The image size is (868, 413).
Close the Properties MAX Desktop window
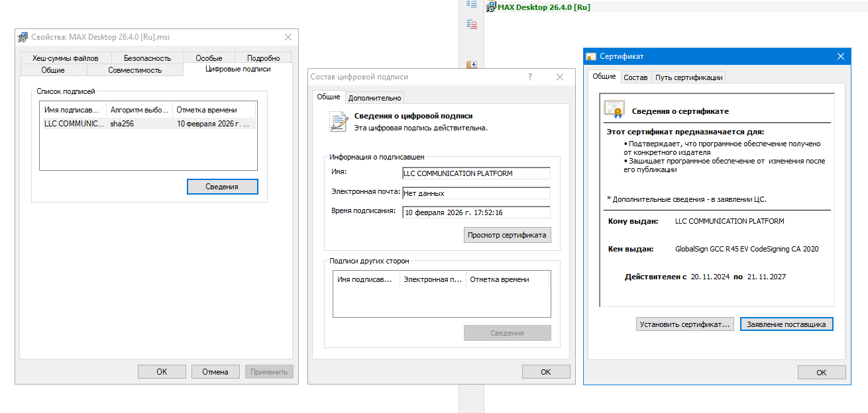pos(288,37)
